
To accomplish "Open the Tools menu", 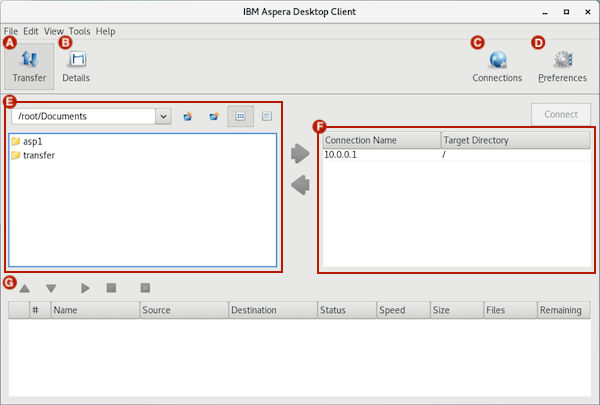I will [79, 31].
